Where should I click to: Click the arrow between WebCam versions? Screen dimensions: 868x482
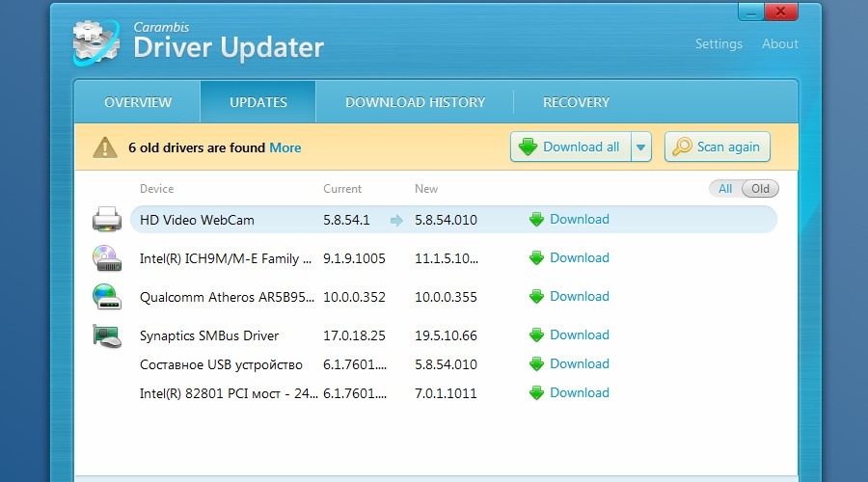pos(396,221)
